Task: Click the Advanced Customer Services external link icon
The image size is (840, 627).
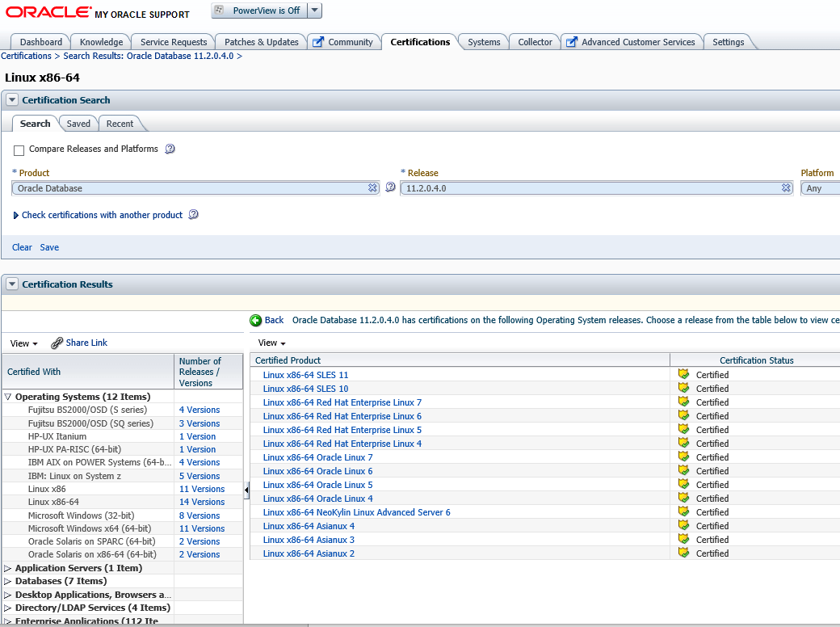Action: click(x=572, y=42)
